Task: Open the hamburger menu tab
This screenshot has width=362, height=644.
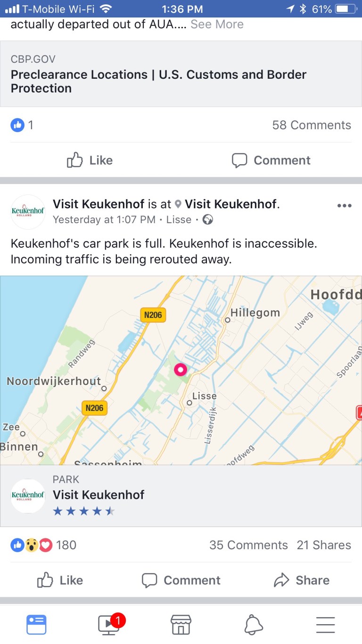Action: [326, 624]
